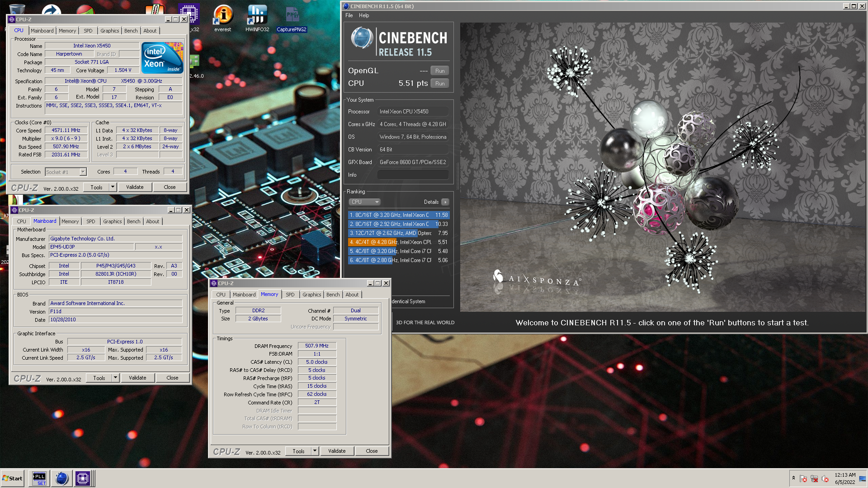Click the Info field in Your System
Screen dimensions: 868x488
(413, 175)
